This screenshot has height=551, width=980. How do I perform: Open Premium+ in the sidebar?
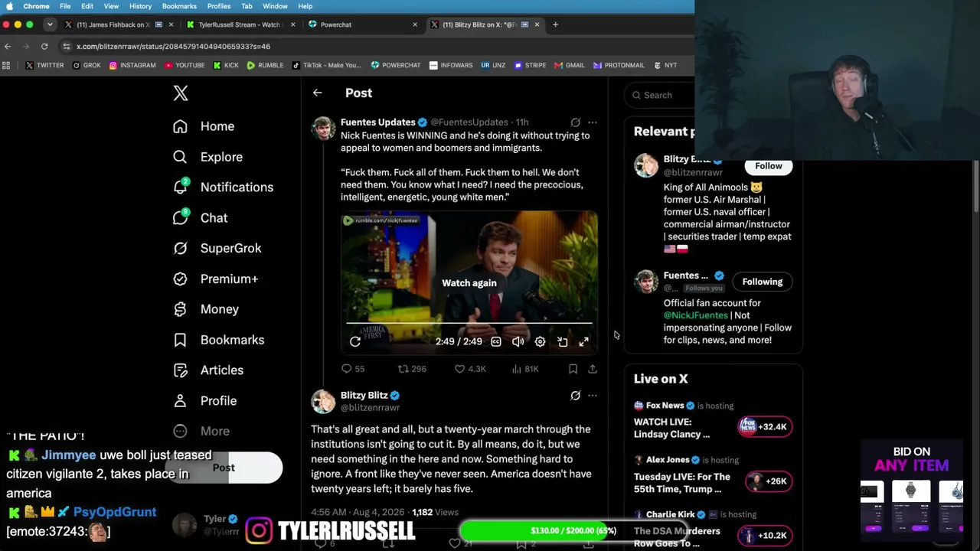(x=215, y=279)
